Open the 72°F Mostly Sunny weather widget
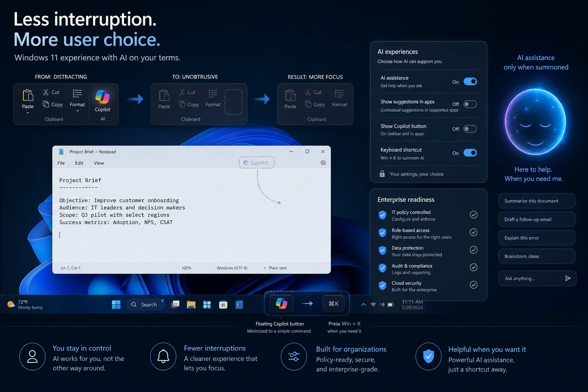This screenshot has width=588, height=392. 25,305
